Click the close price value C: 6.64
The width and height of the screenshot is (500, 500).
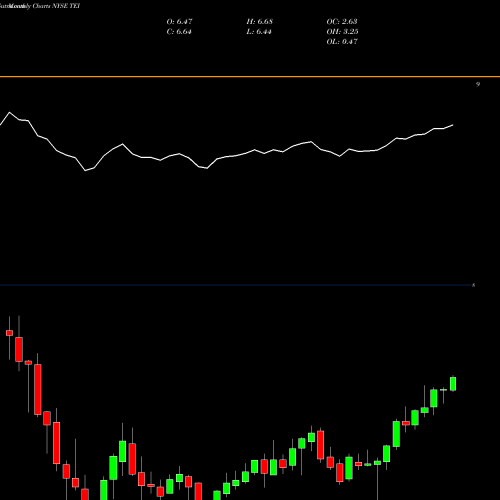pyautogui.click(x=179, y=32)
